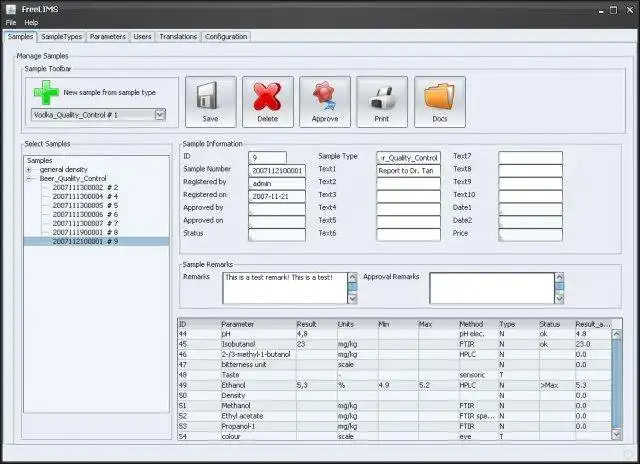Switch to the SampleTypes tab
The image size is (640, 464).
point(61,37)
